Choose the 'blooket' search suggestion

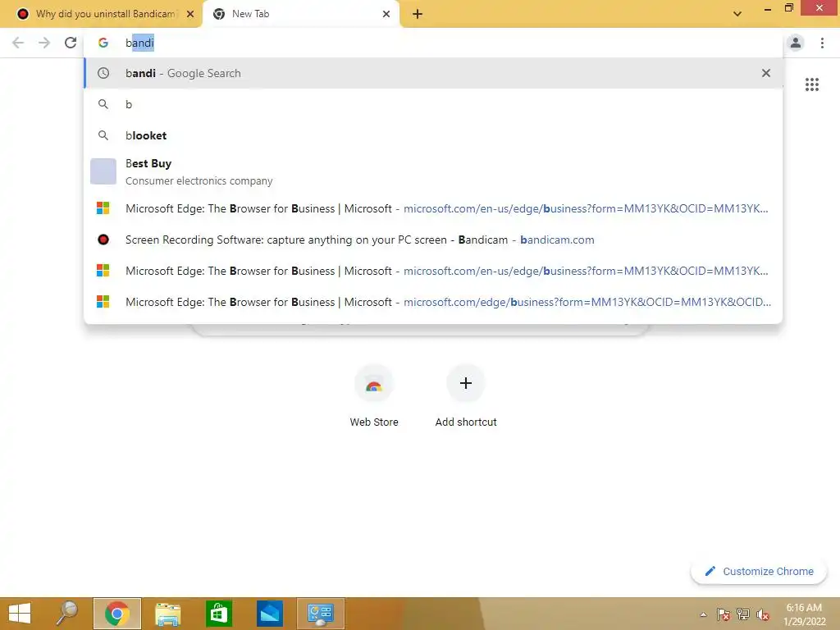tap(433, 135)
